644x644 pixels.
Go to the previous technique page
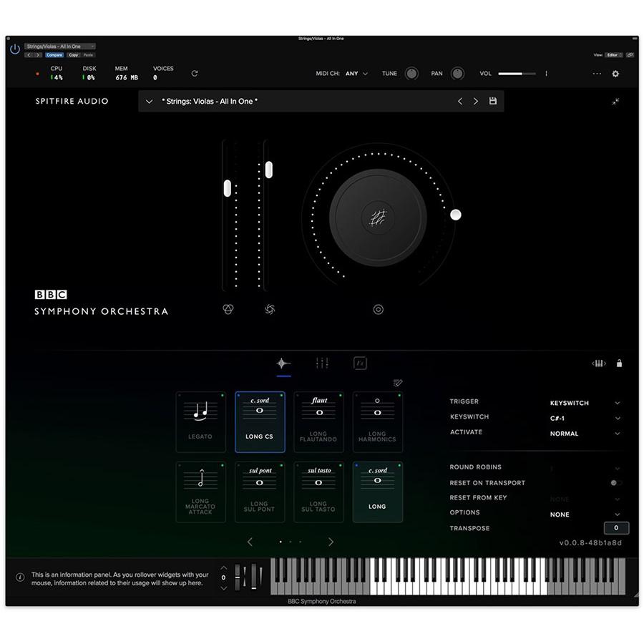(x=250, y=542)
